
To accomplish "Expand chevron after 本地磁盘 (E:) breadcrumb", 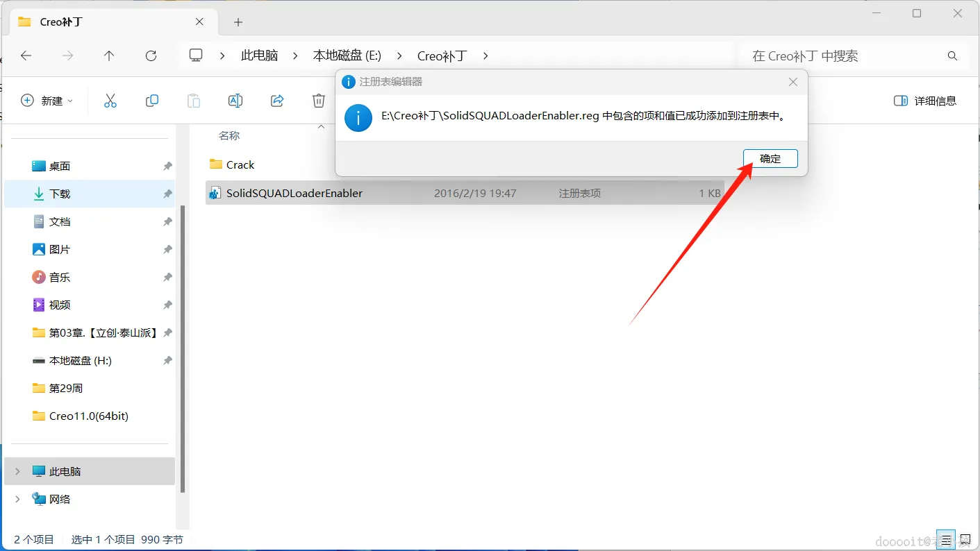I will (x=399, y=56).
